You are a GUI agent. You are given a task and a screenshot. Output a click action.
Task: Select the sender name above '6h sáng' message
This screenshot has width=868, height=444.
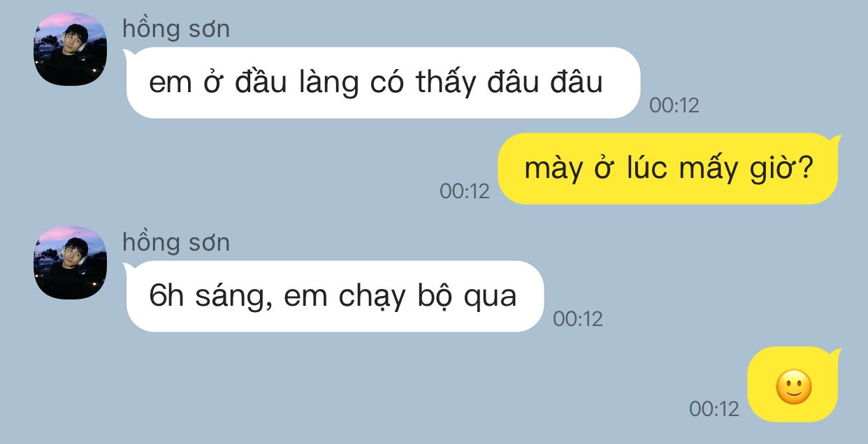tap(176, 243)
